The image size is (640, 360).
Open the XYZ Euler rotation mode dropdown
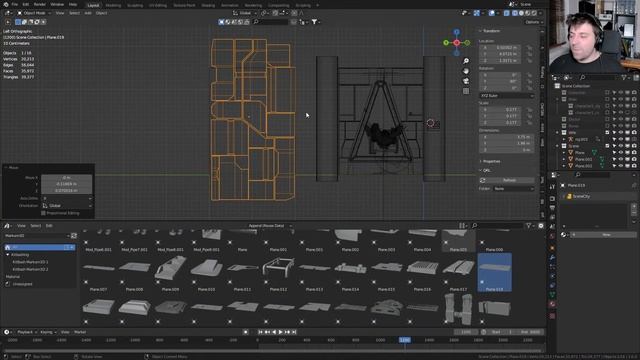pyautogui.click(x=507, y=96)
